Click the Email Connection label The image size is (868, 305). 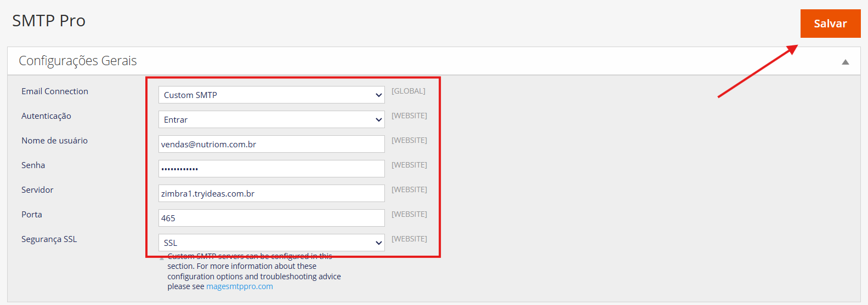(55, 91)
